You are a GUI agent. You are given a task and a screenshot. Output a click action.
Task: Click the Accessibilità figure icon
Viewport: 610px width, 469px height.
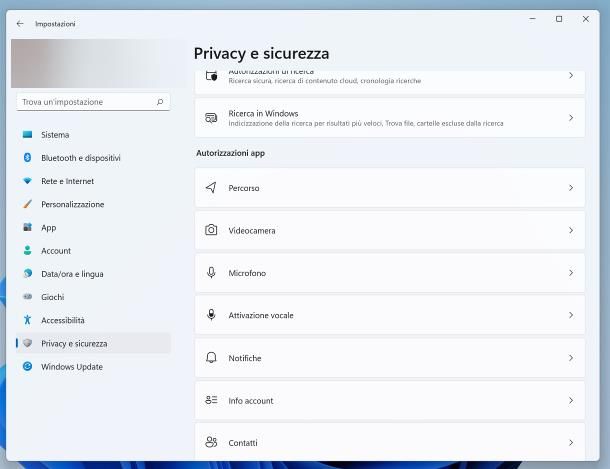[x=27, y=320]
